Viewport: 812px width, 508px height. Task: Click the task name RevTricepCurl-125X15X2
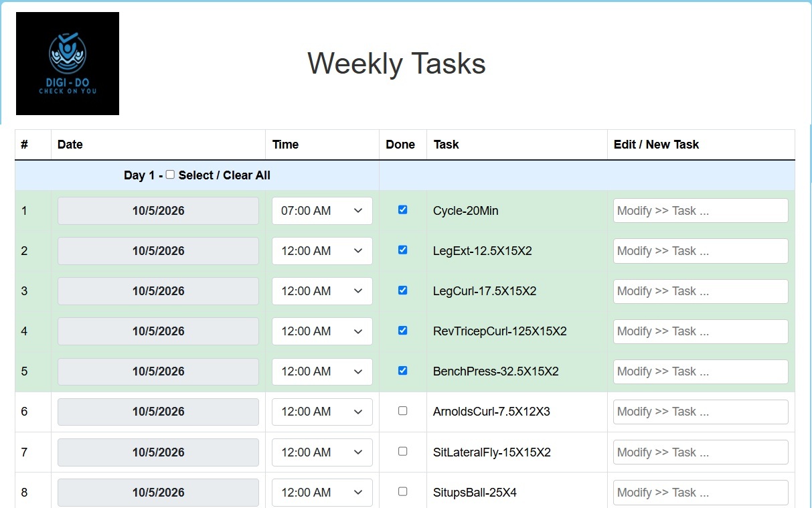tap(500, 331)
